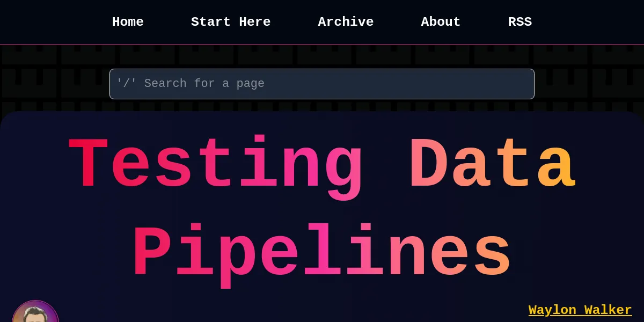This screenshot has width=644, height=322.
Task: Click the blank nav bar area right of RSS
Action: pyautogui.click(x=590, y=22)
